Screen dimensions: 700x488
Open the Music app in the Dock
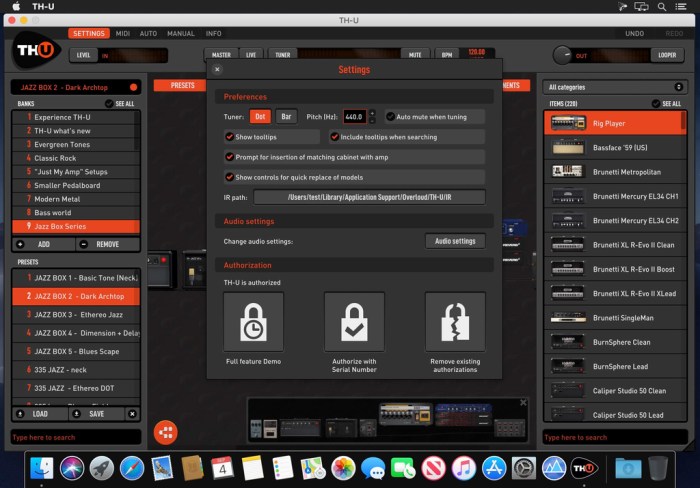463,468
